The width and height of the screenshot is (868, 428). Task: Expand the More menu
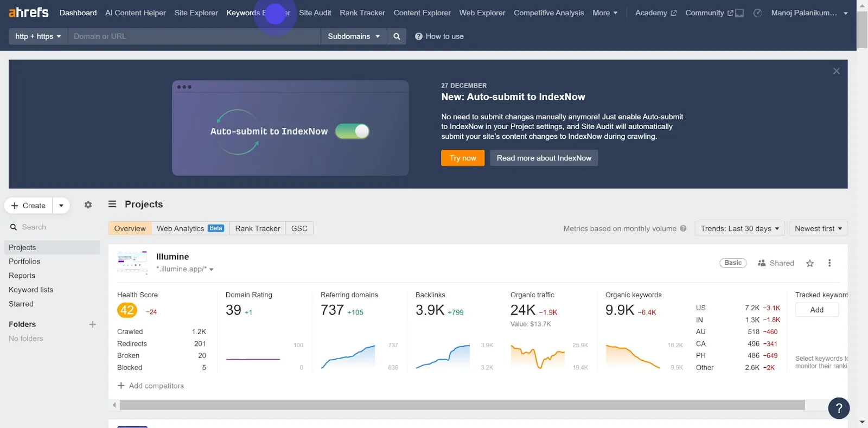pyautogui.click(x=605, y=13)
